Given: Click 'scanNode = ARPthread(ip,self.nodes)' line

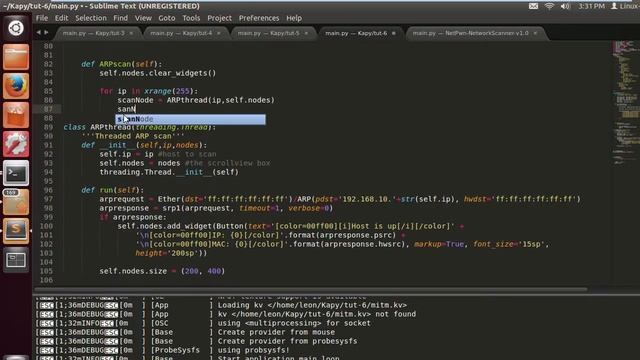Looking at the screenshot, I should [196, 100].
